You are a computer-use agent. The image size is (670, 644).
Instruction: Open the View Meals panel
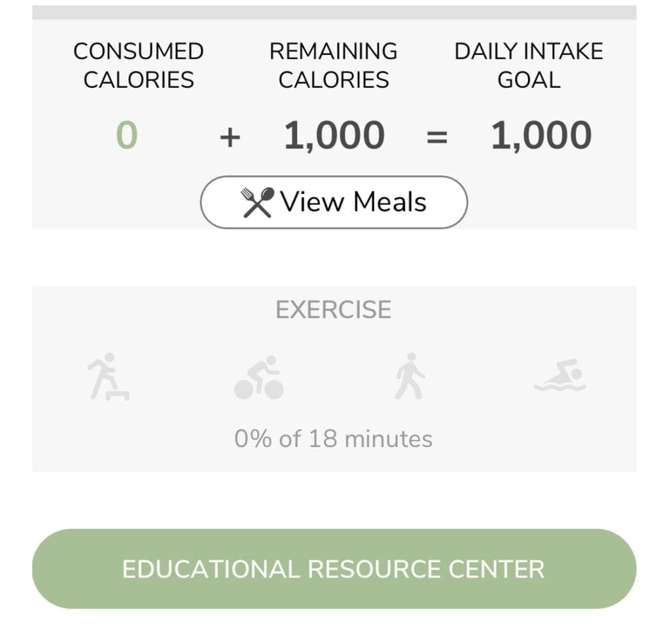(335, 202)
